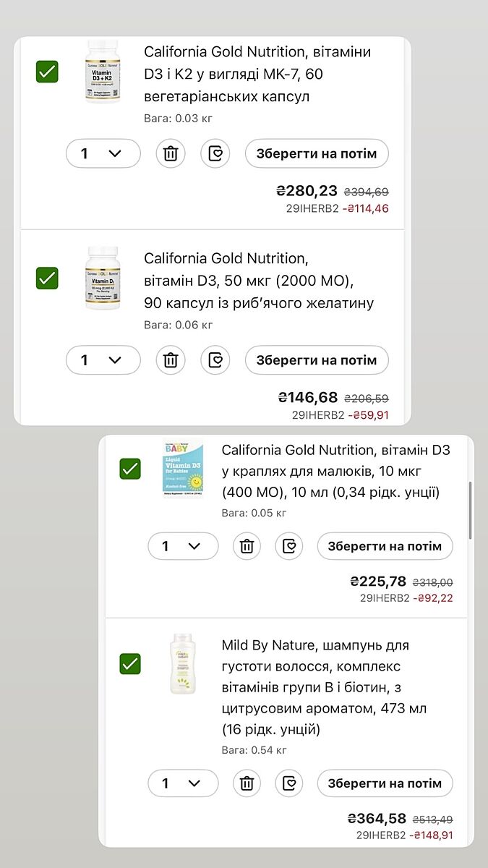Viewport: 488px width, 868px height.
Task: Add Mild By Nature shampoo to wishlist
Action: 289,783
